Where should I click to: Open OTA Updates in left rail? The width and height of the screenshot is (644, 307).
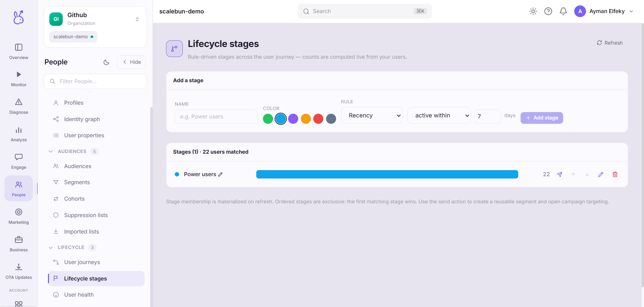19,271
